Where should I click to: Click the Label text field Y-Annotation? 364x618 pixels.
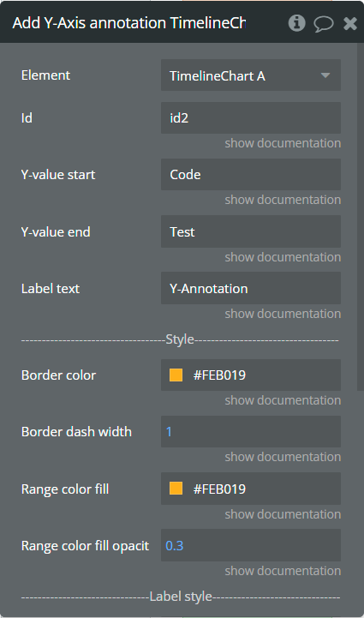(x=251, y=288)
